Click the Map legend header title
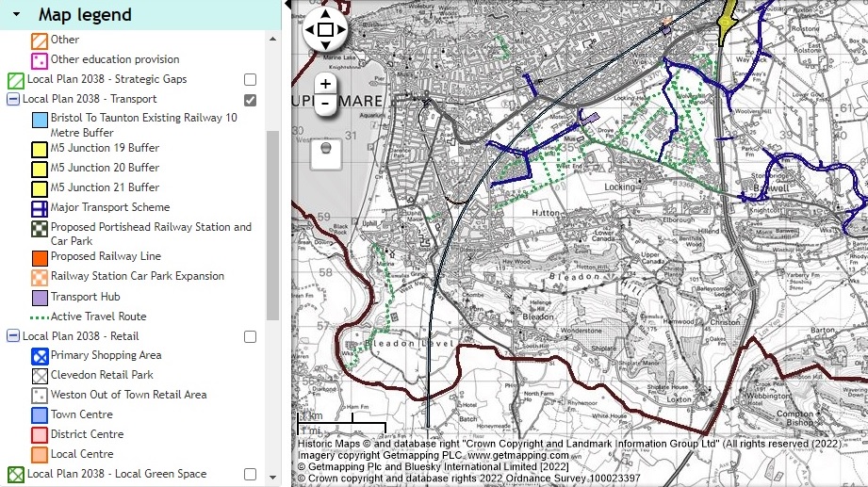868x487 pixels. click(85, 15)
